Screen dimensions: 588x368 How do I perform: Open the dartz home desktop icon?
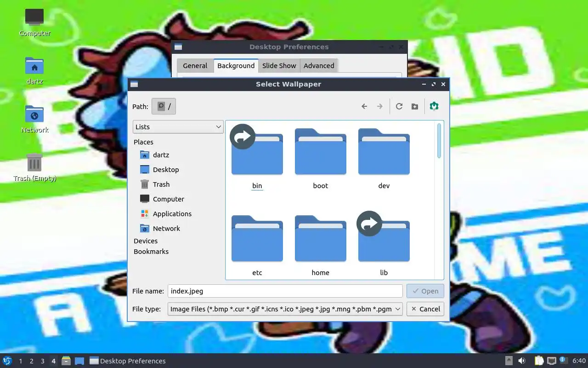(x=34, y=70)
